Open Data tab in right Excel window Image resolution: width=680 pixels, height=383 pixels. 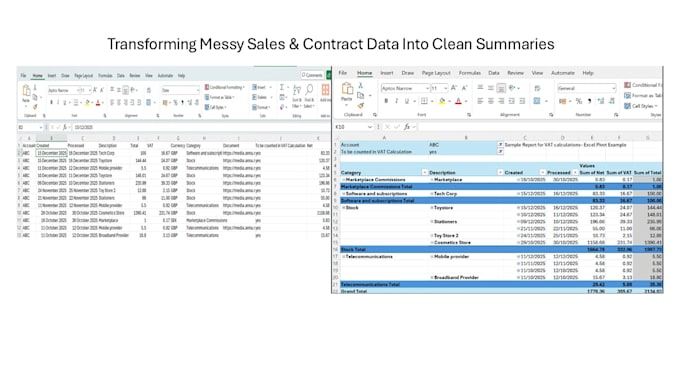click(494, 73)
